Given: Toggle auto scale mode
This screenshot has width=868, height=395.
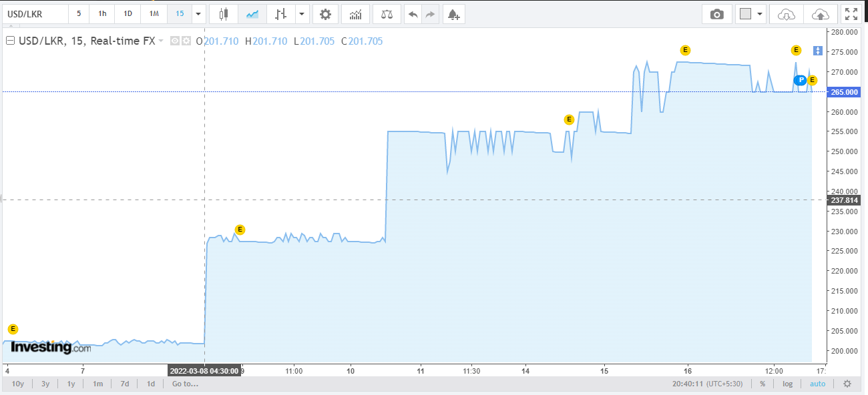Looking at the screenshot, I should [x=817, y=384].
